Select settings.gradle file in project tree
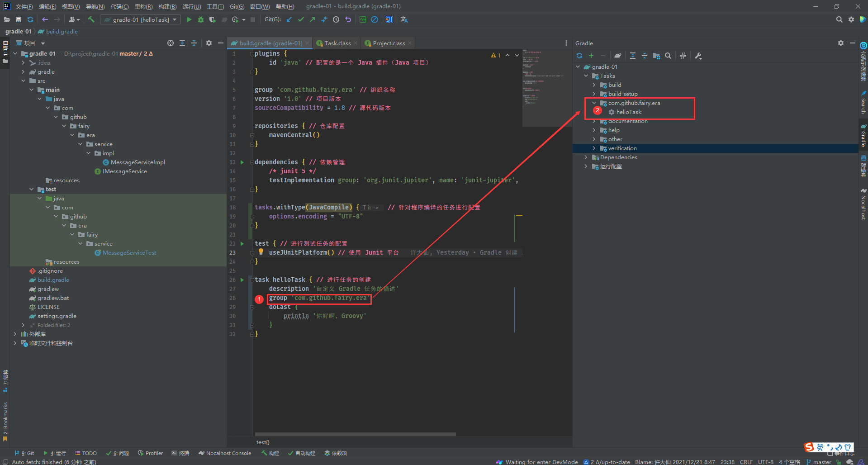 [x=57, y=316]
